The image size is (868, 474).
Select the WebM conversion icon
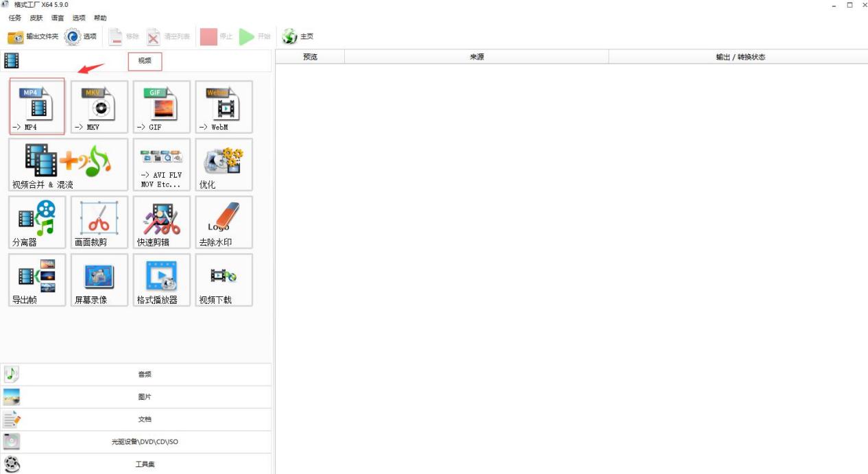224,106
